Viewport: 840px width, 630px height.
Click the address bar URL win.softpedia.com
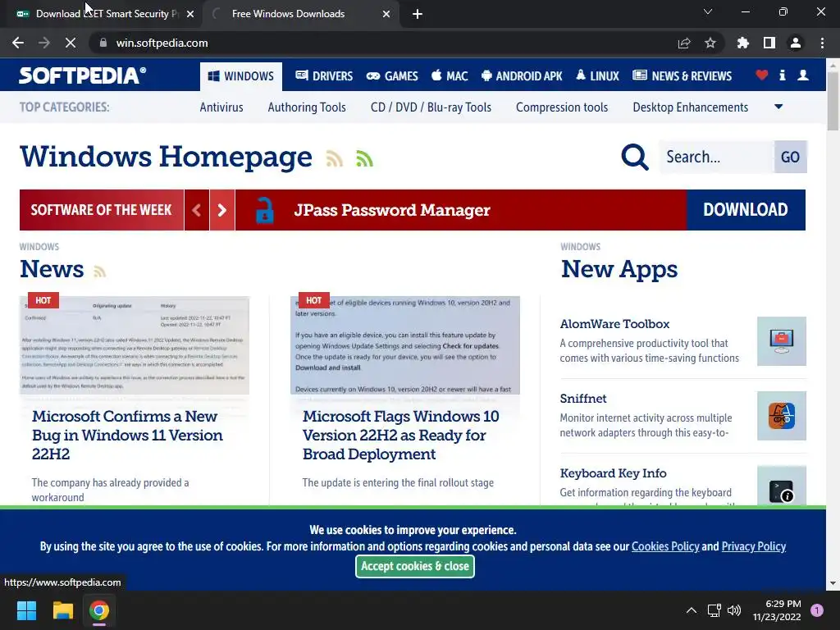pyautogui.click(x=162, y=43)
